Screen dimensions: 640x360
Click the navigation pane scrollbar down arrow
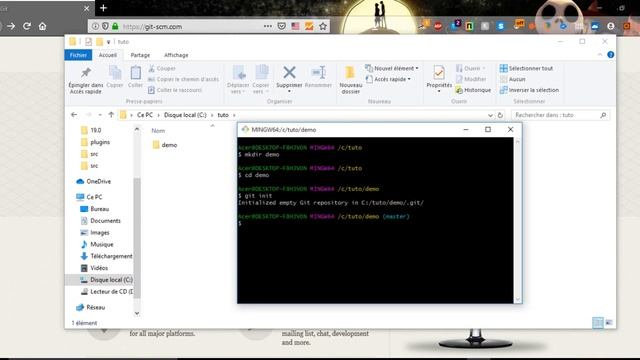[137, 313]
